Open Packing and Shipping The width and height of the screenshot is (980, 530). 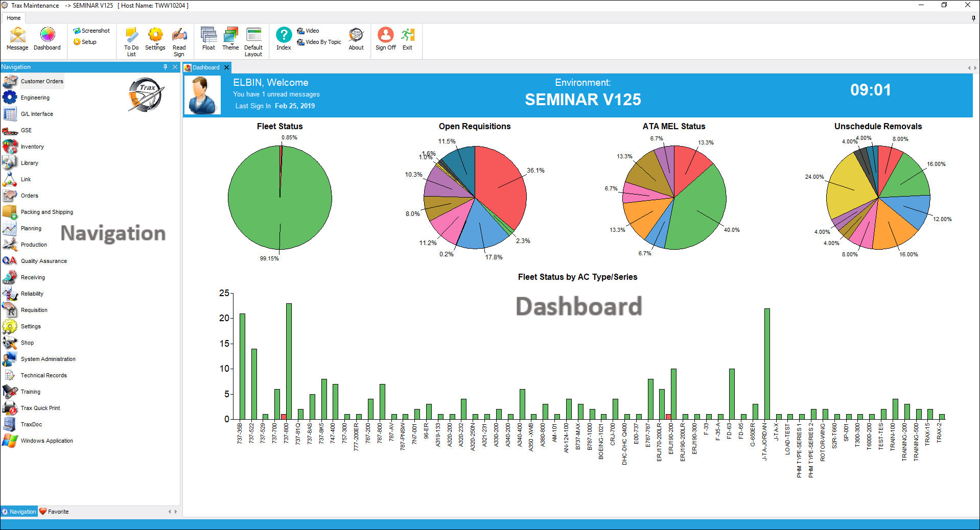(x=38, y=212)
